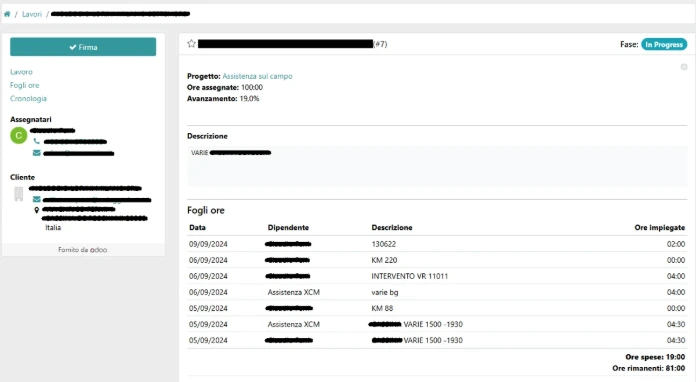Viewport: 696px width, 382px height.
Task: Select the Avanzamento 19,0% value
Action: point(249,98)
